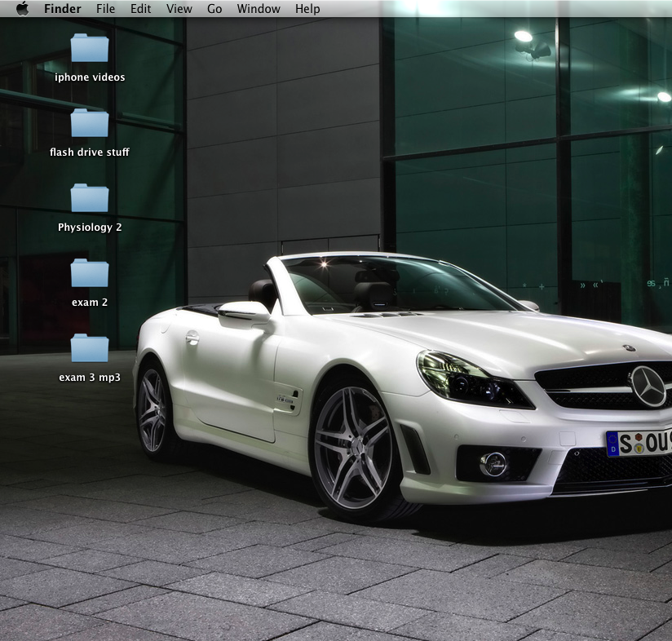Click the "iphone videos" folder name label
672x641 pixels.
tap(90, 77)
